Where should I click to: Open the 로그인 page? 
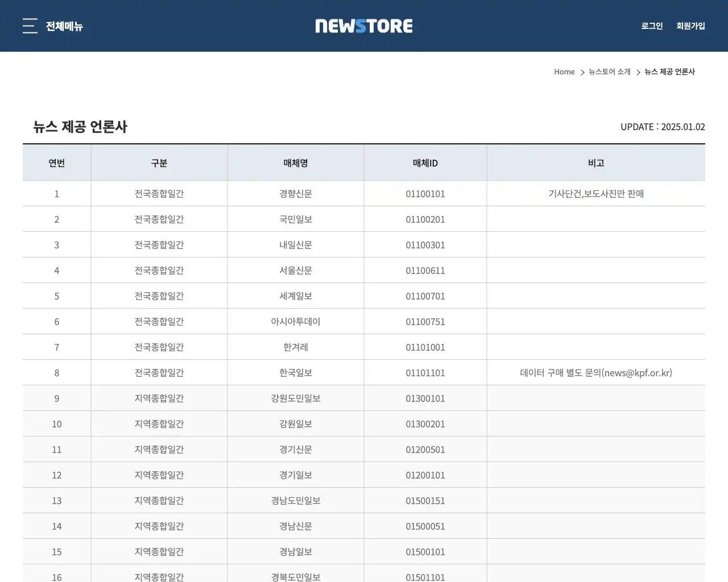(x=652, y=26)
